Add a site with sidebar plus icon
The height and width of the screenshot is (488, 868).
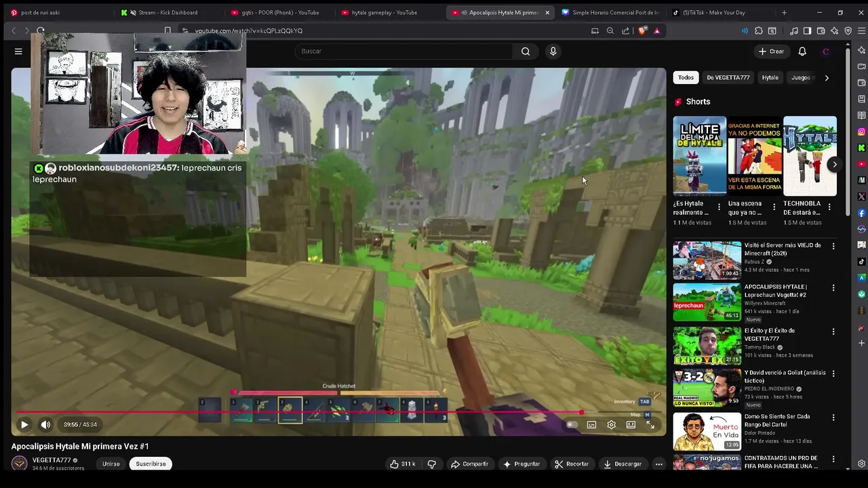point(862,344)
